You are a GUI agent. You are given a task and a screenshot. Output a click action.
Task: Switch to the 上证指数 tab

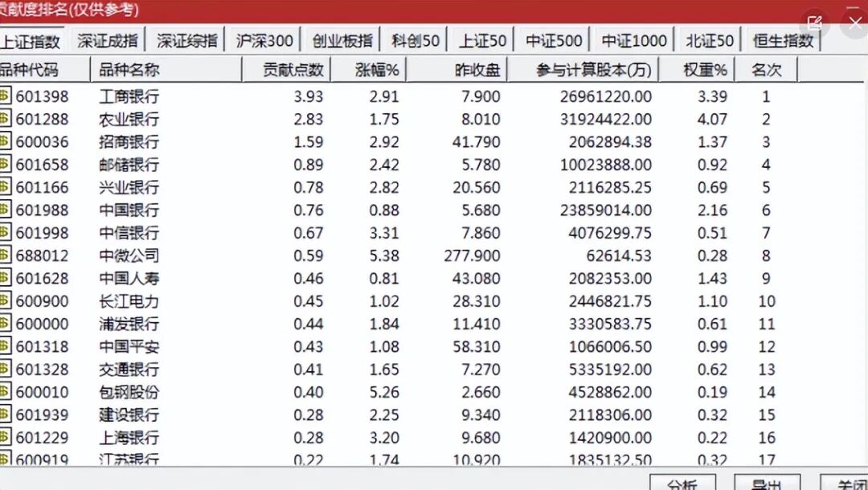click(x=31, y=41)
